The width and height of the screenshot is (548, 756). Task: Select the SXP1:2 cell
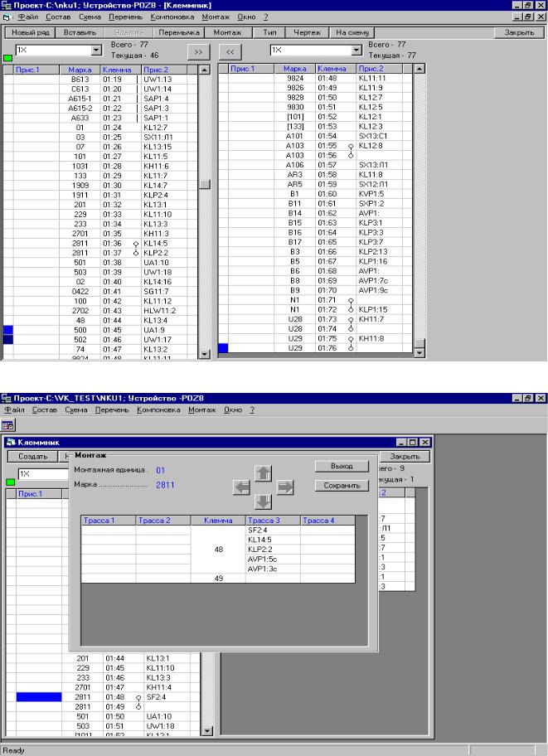pyautogui.click(x=379, y=203)
